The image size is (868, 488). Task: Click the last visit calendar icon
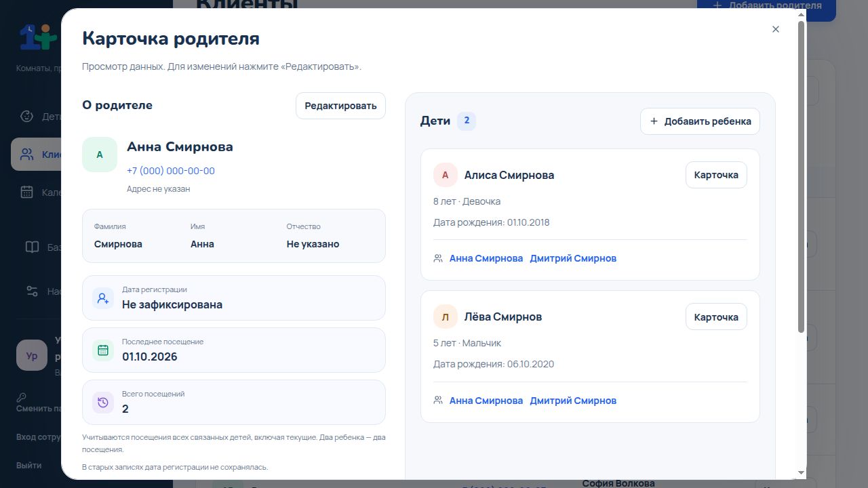coord(103,350)
